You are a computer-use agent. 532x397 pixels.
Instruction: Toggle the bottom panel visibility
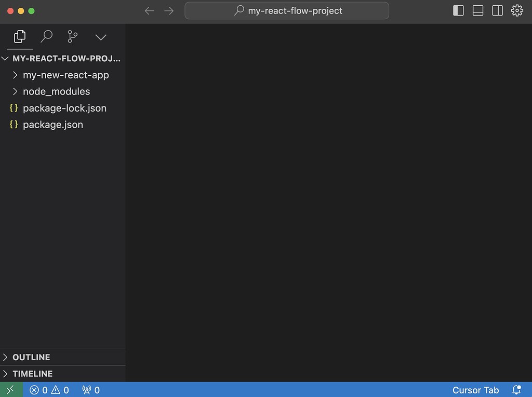[478, 10]
